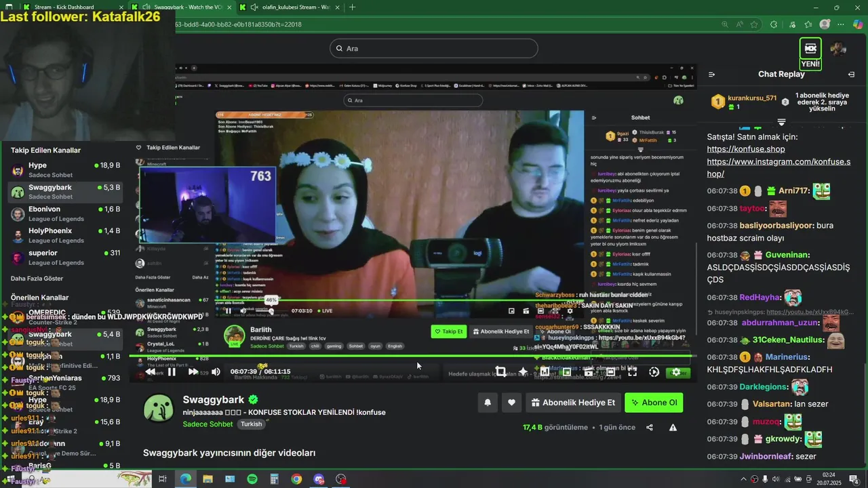Open the Windows notification center icon
This screenshot has height=488, width=868.
(853, 479)
